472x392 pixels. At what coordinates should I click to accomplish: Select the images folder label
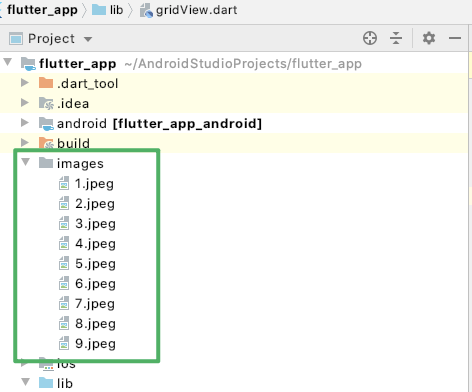point(80,164)
